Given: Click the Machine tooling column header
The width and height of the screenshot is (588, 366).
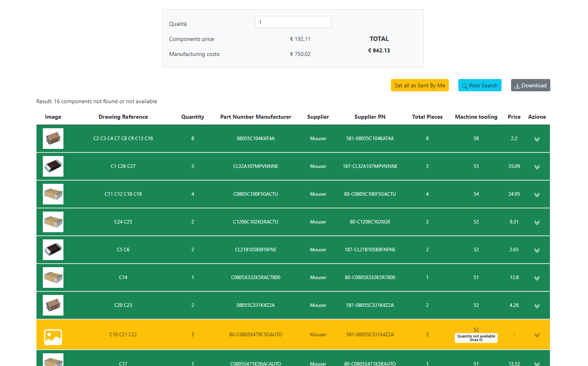Looking at the screenshot, I should point(476,117).
